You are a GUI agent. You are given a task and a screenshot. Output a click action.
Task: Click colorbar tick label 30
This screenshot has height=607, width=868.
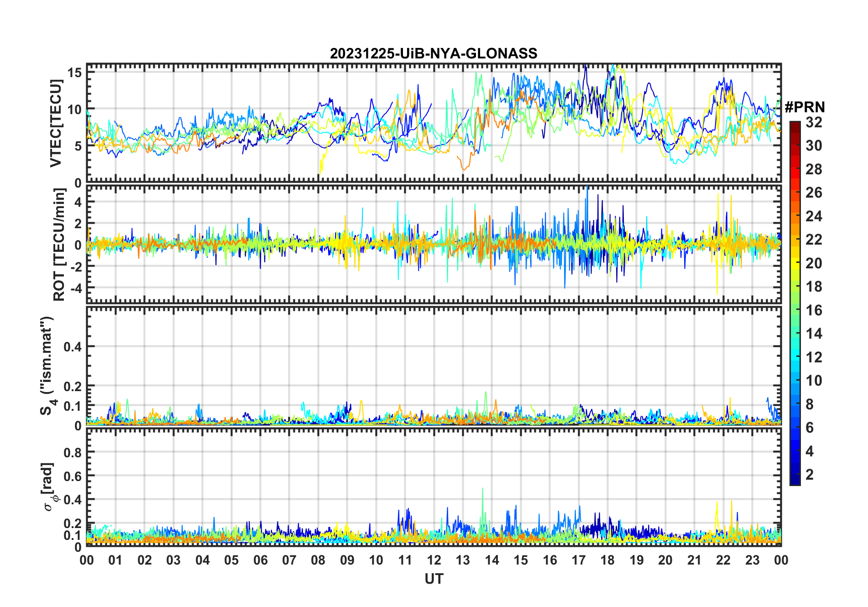[x=814, y=146]
